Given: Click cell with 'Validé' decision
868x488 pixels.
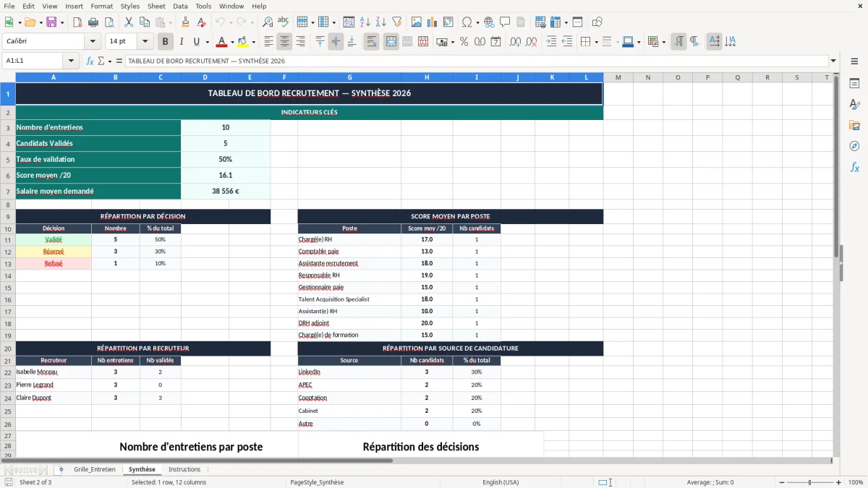Looking at the screenshot, I should pyautogui.click(x=54, y=239).
